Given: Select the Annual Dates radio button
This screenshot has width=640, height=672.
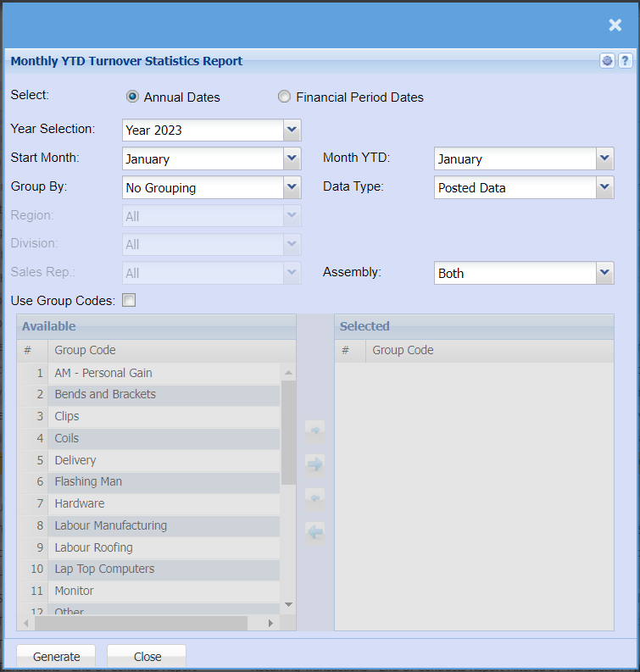Looking at the screenshot, I should (x=132, y=97).
